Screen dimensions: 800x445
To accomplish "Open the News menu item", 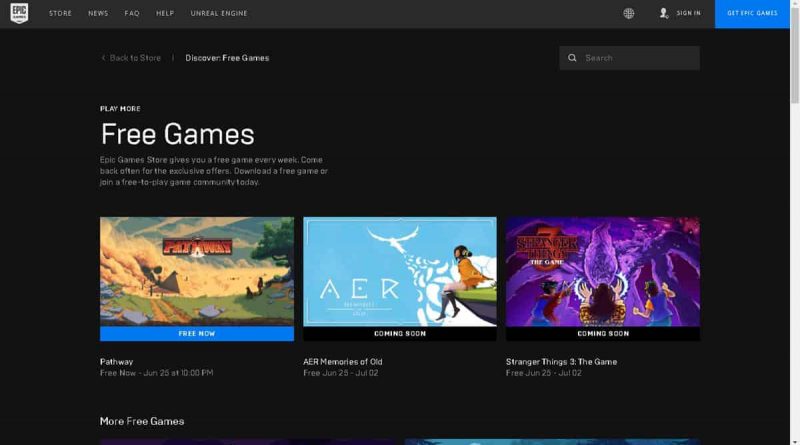I will 98,14.
